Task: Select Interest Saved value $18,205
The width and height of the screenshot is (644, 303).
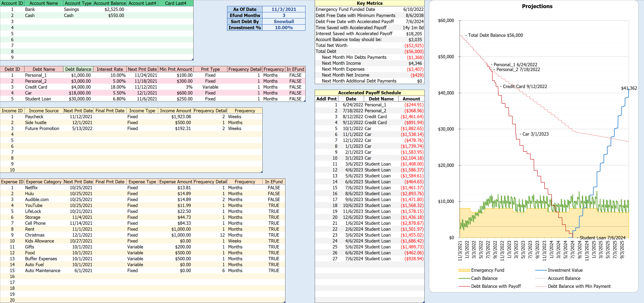Action: tap(414, 33)
